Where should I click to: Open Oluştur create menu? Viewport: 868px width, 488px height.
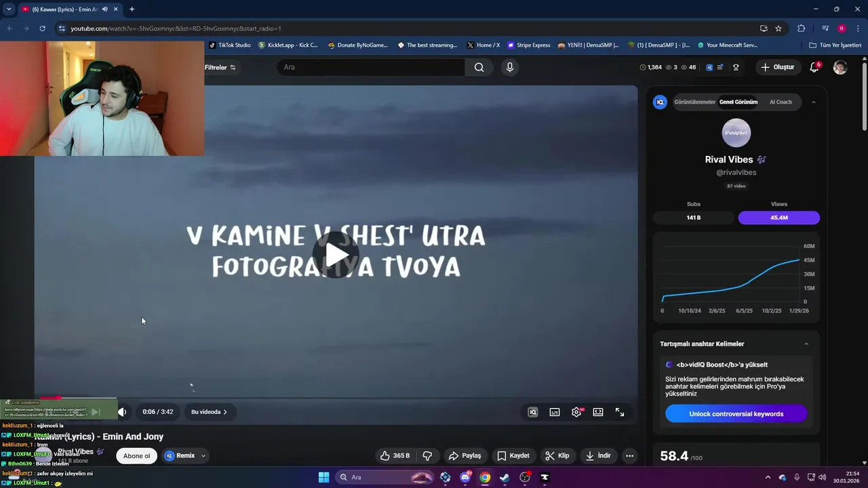pos(777,67)
